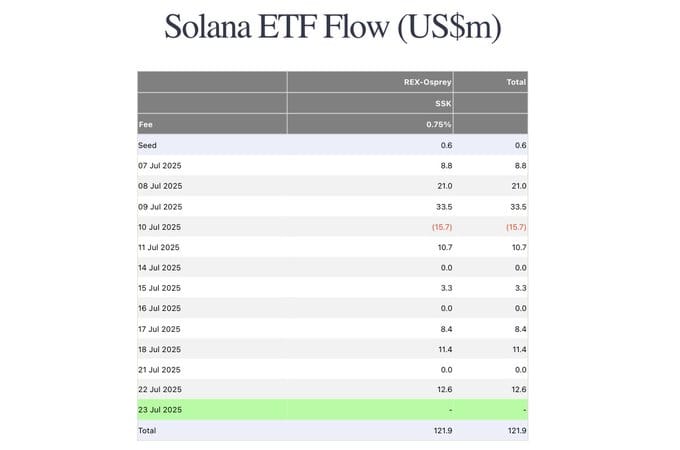
Task: Click the Solana ETF Flow title
Action: pos(333,27)
